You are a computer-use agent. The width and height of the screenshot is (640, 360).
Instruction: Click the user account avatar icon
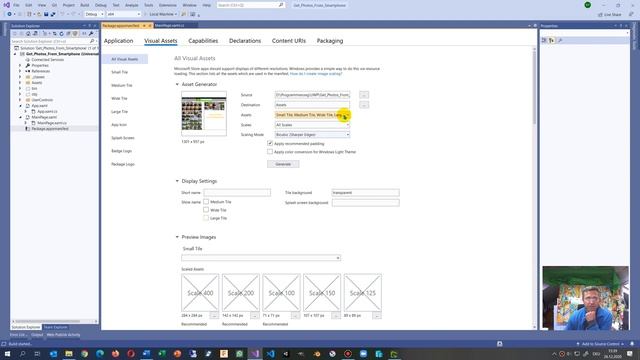(x=587, y=5)
